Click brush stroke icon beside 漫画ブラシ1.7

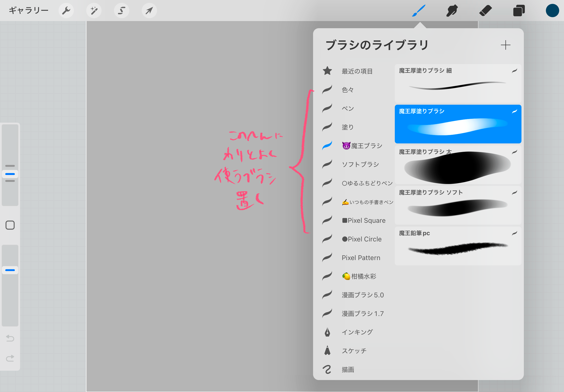(327, 313)
